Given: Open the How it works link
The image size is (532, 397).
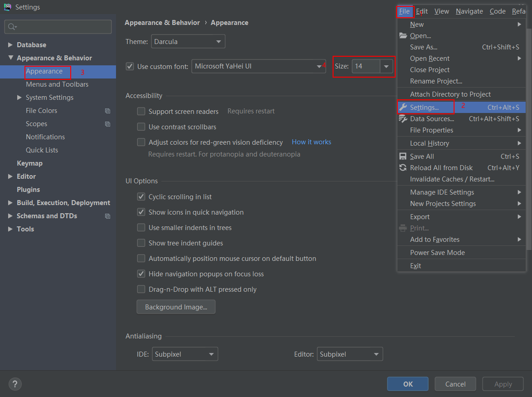Looking at the screenshot, I should coord(311,142).
